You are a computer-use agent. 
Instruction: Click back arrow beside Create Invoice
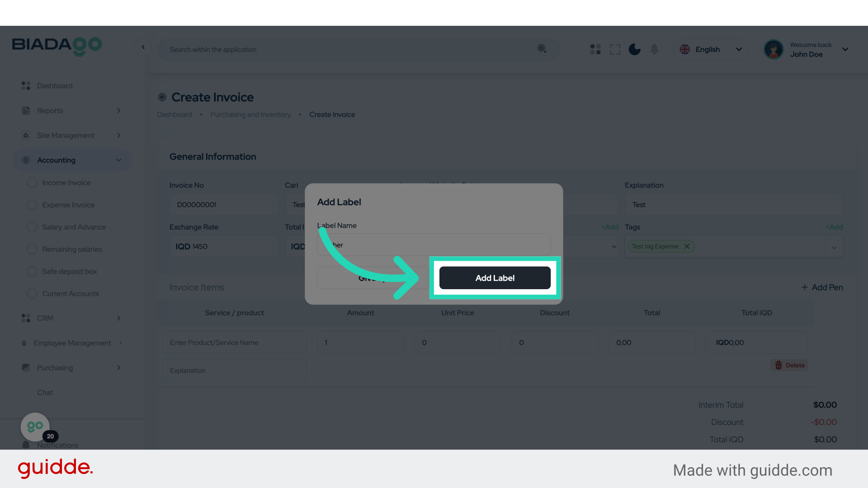162,97
